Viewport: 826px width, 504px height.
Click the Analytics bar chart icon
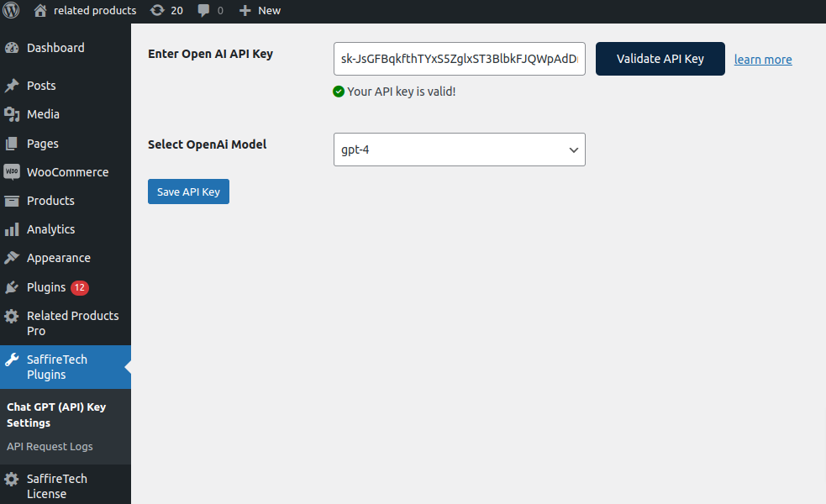click(12, 229)
